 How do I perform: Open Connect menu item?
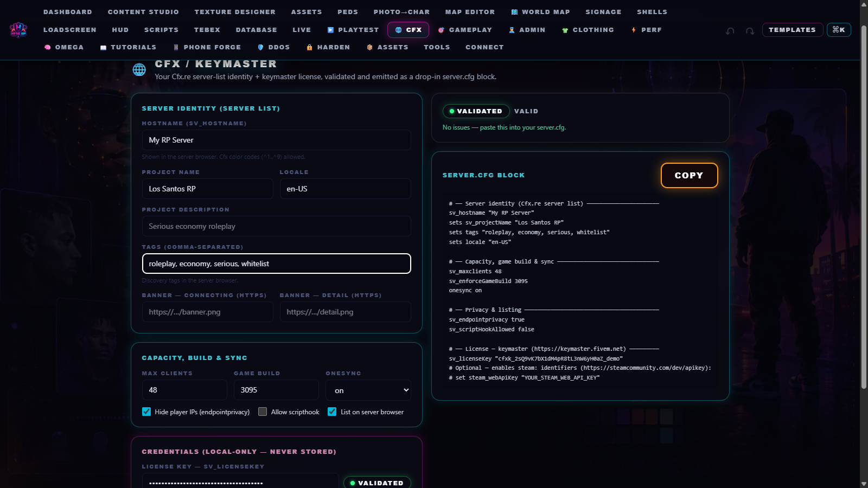[x=484, y=47]
